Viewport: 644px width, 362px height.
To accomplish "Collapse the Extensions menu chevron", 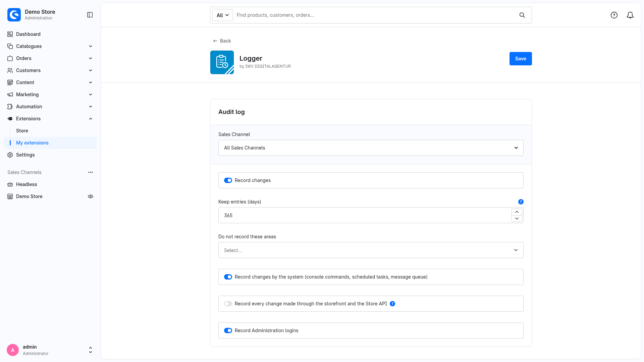I will click(91, 119).
